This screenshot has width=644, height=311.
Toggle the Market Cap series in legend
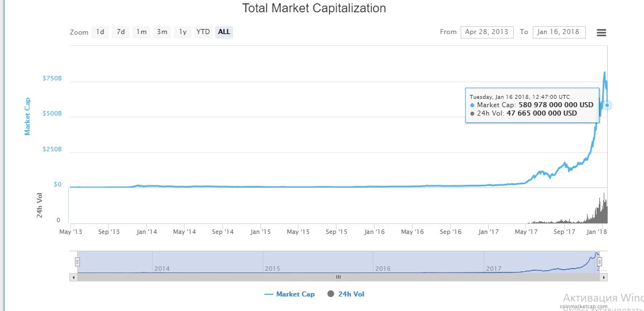point(290,294)
